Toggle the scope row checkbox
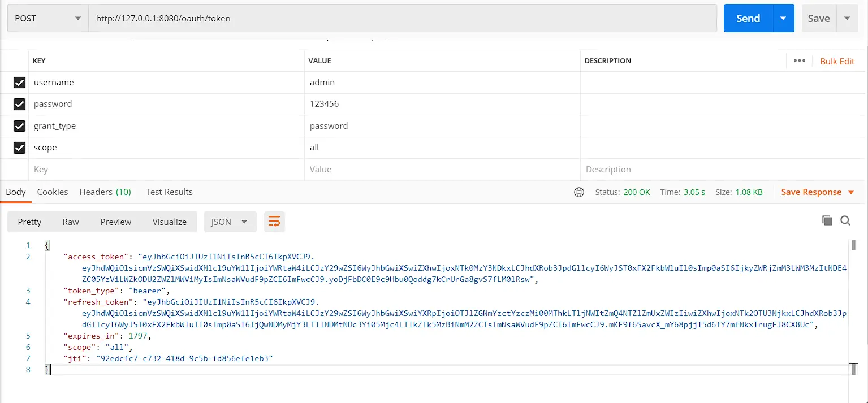The width and height of the screenshot is (868, 403). click(20, 148)
